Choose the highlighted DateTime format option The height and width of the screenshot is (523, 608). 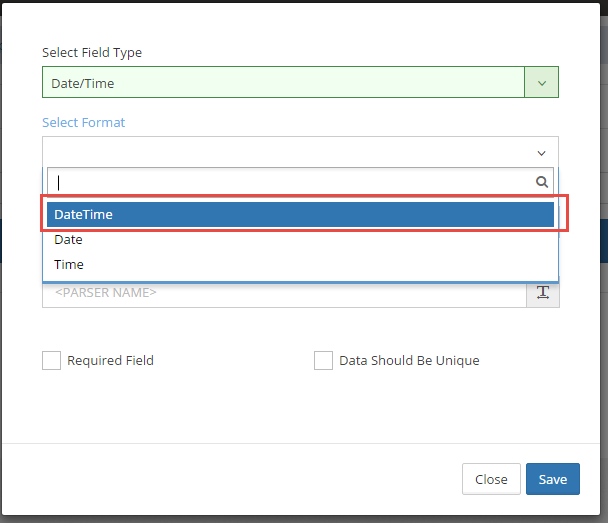tap(300, 215)
